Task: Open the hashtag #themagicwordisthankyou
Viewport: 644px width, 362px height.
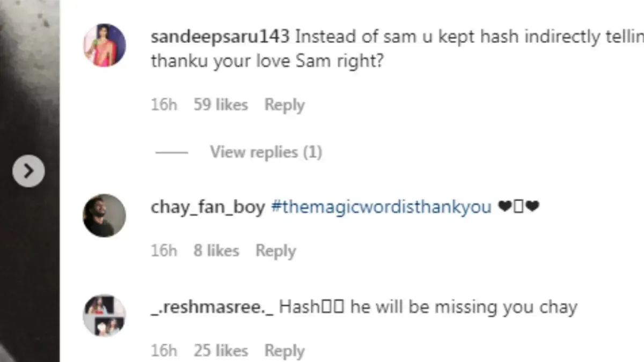Action: pyautogui.click(x=382, y=206)
